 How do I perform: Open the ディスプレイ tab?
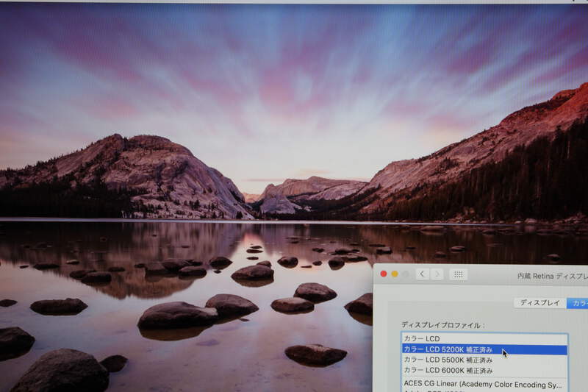(539, 303)
